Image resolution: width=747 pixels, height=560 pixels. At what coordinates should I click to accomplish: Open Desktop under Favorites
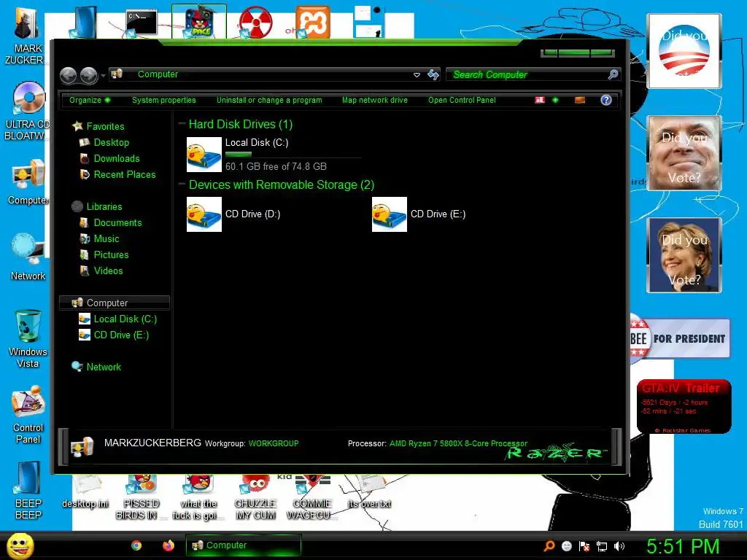click(111, 142)
